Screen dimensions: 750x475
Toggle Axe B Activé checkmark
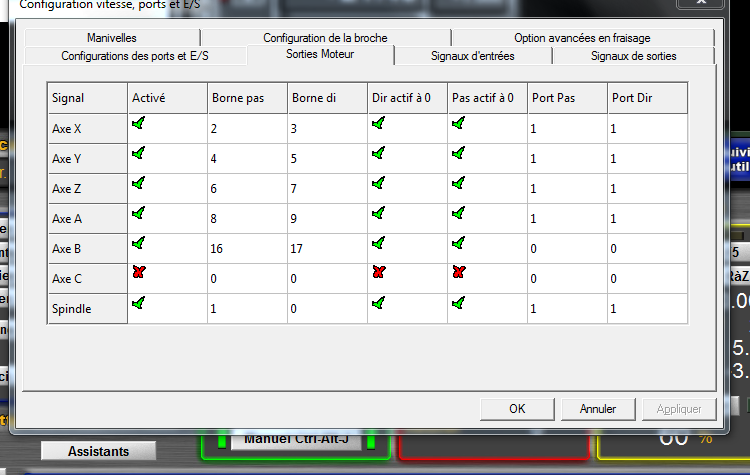[x=138, y=243]
